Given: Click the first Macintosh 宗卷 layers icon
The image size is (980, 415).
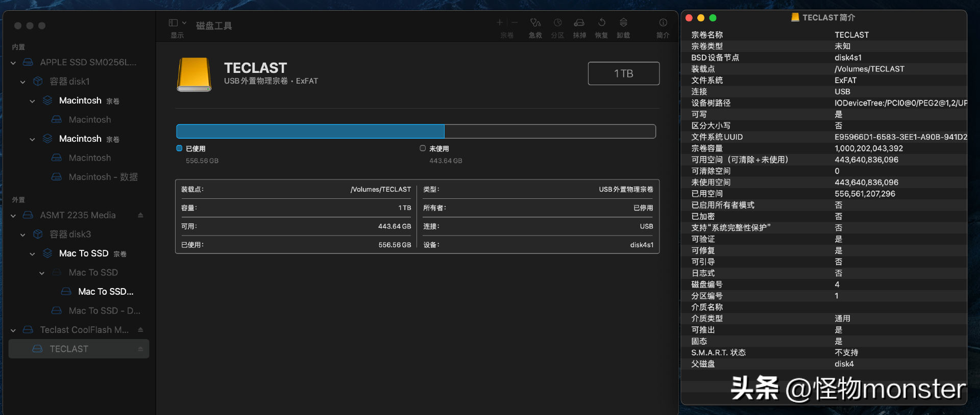Looking at the screenshot, I should click(47, 100).
